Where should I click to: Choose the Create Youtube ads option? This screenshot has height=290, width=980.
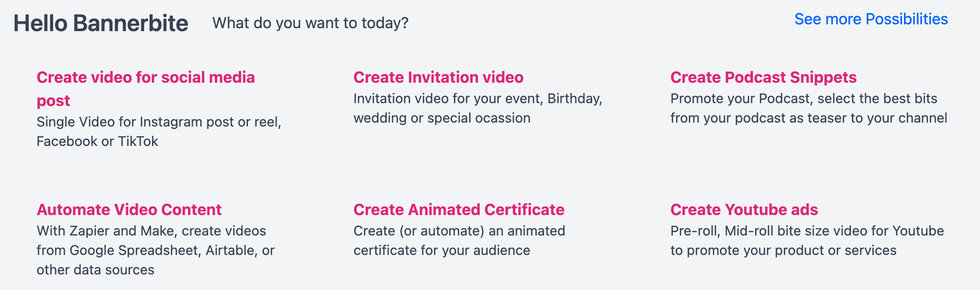[744, 210]
